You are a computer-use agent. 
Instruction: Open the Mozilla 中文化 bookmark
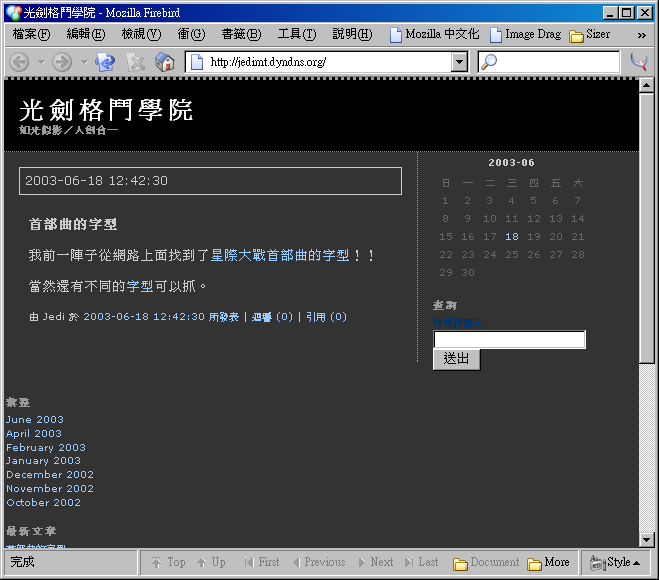[434, 34]
